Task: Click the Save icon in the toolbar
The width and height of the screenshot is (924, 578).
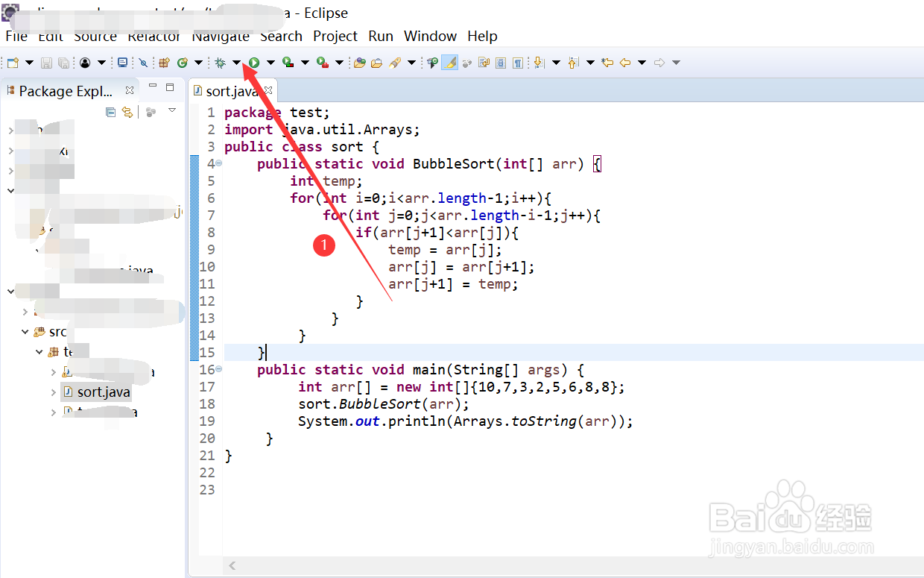Action: (x=46, y=63)
